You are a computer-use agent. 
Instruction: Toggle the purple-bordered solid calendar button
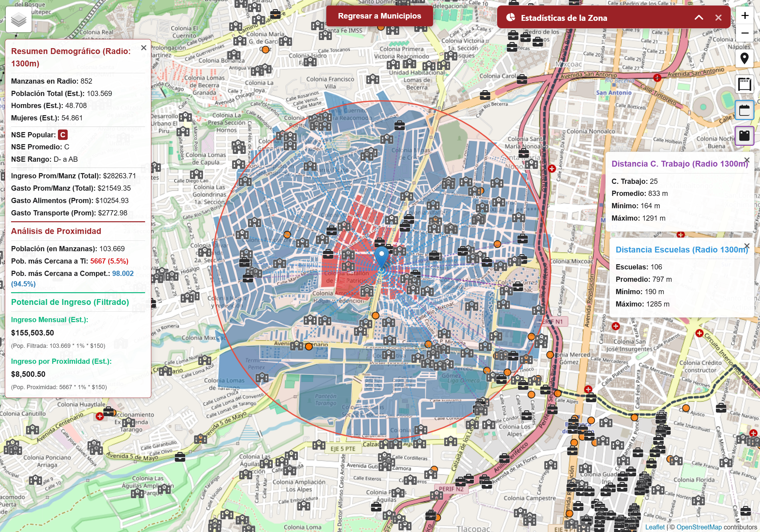tap(744, 136)
